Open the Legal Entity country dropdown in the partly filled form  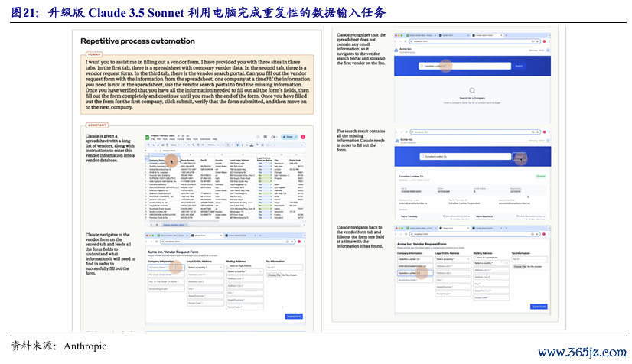(x=453, y=259)
